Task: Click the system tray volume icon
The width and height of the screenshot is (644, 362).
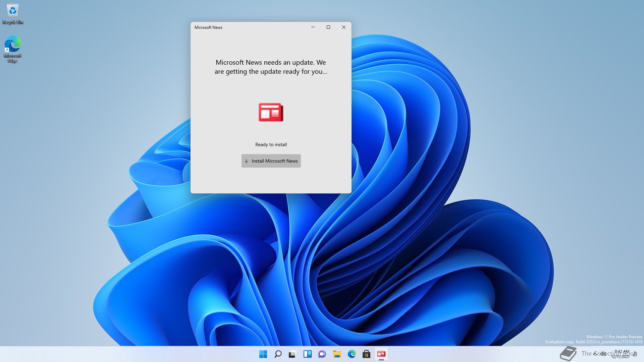Action: pyautogui.click(x=603, y=354)
